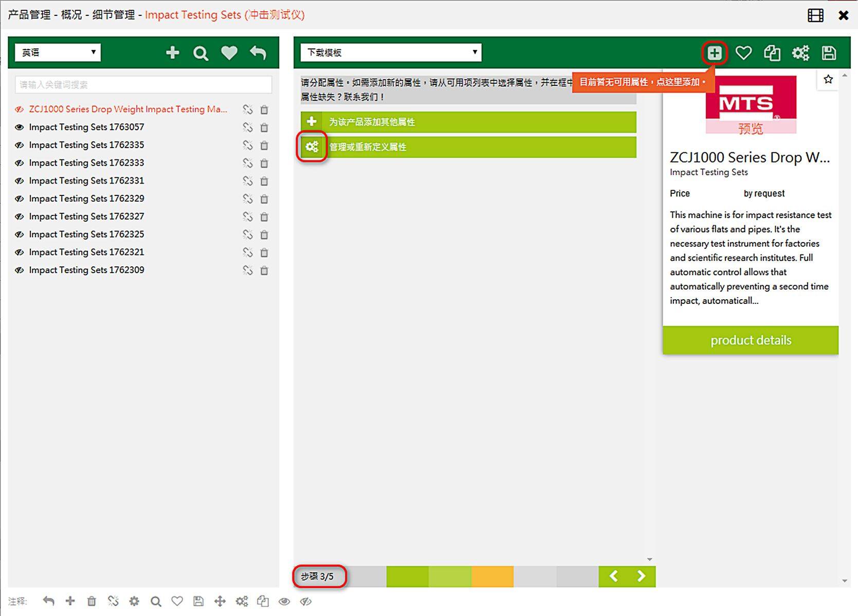Click the green product details button

pyautogui.click(x=750, y=340)
